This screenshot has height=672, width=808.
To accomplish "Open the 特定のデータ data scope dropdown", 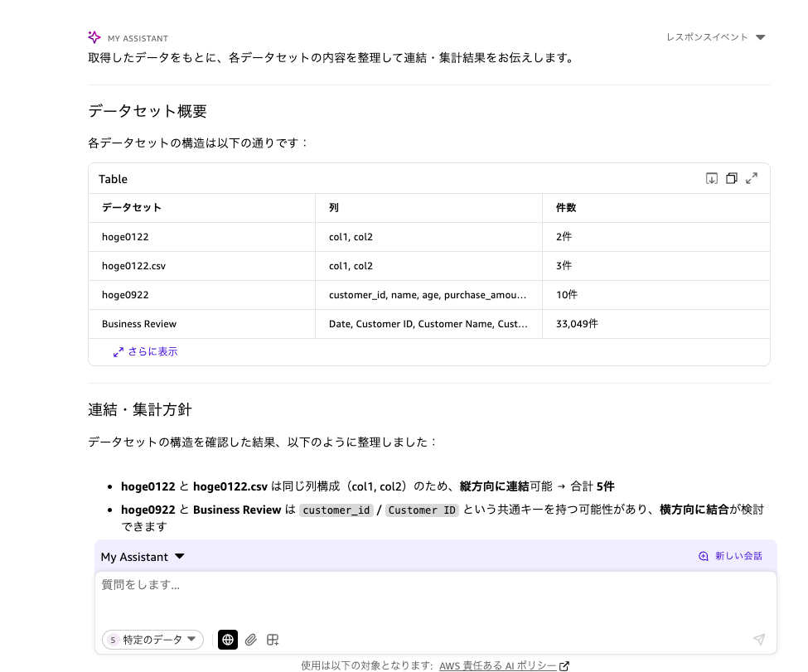I will click(153, 640).
